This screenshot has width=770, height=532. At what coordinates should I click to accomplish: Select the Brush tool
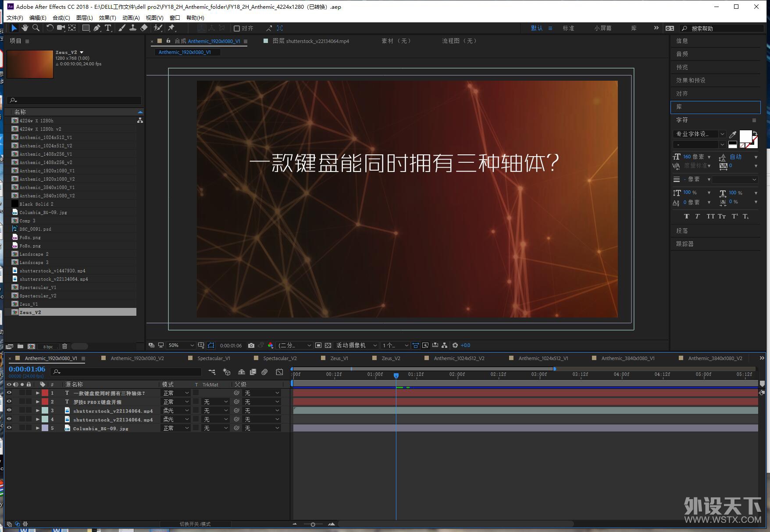(122, 28)
